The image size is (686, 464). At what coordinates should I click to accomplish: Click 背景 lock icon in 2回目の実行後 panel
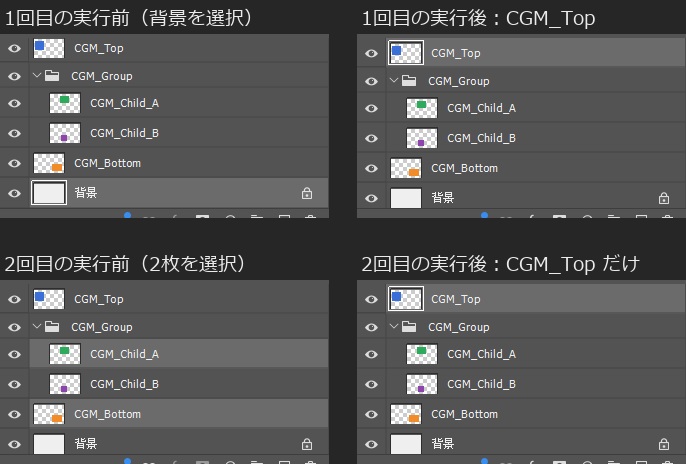(664, 444)
